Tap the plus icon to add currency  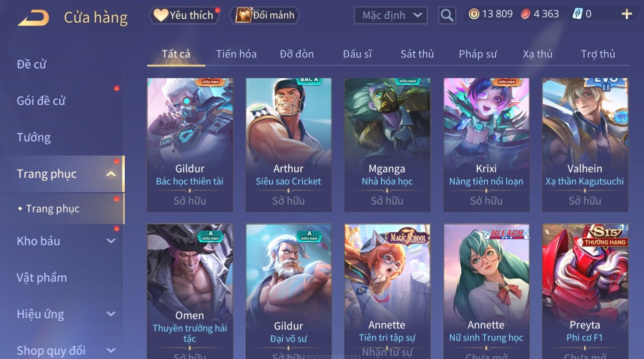pos(626,14)
